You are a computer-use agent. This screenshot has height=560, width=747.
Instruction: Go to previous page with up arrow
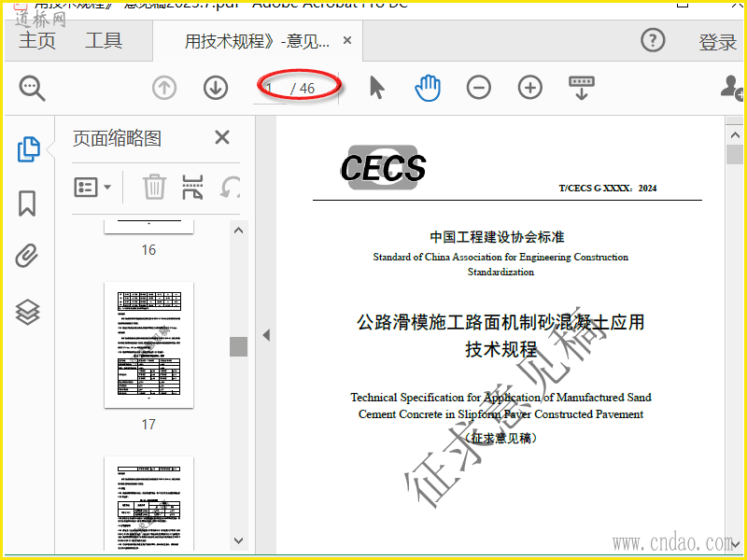click(x=164, y=88)
